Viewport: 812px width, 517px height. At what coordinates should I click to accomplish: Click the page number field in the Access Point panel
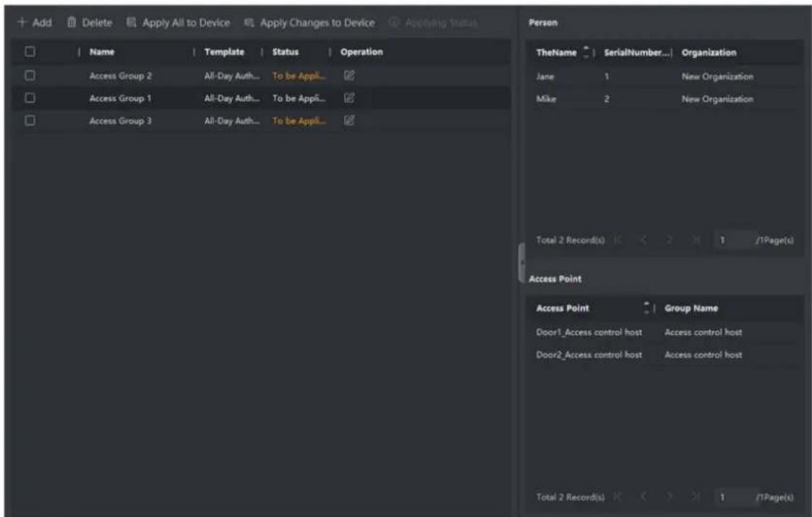pos(732,497)
